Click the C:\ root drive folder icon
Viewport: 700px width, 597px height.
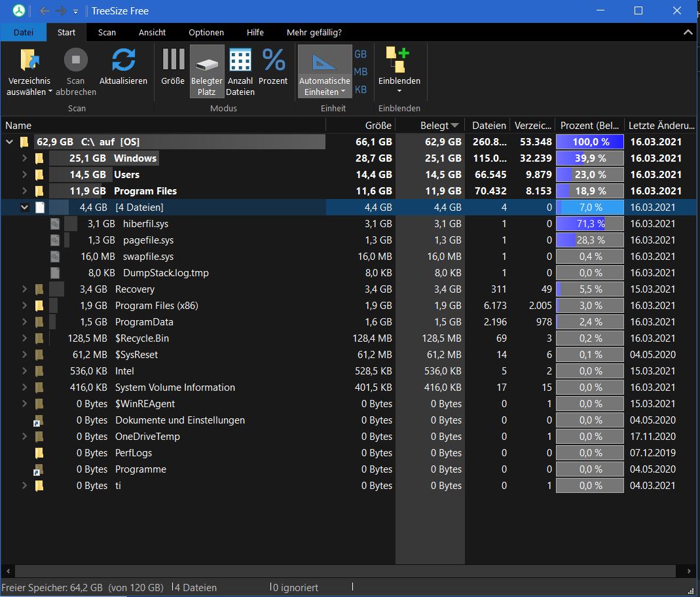coord(24,142)
